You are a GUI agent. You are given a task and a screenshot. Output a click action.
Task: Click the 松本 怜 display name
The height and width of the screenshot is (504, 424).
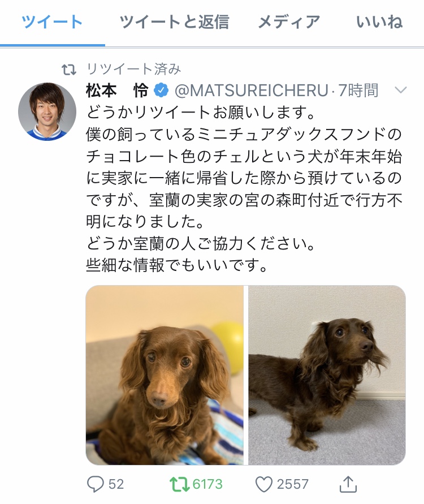click(x=117, y=91)
